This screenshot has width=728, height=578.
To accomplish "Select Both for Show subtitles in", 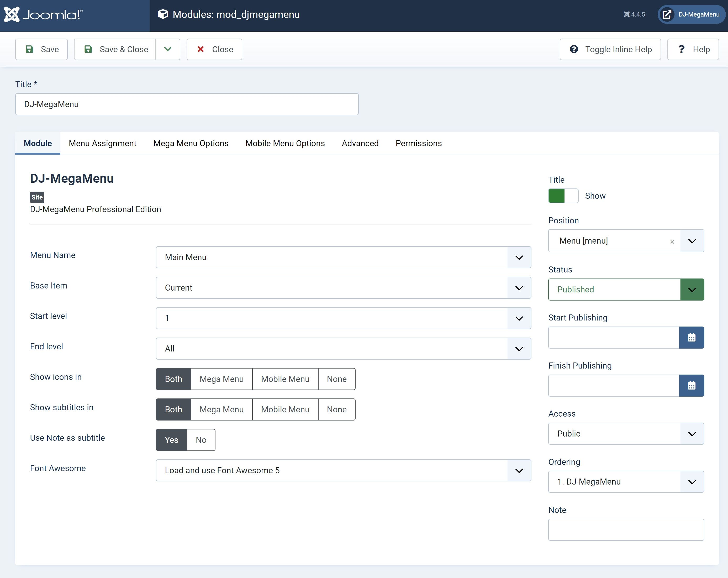I will pos(173,409).
